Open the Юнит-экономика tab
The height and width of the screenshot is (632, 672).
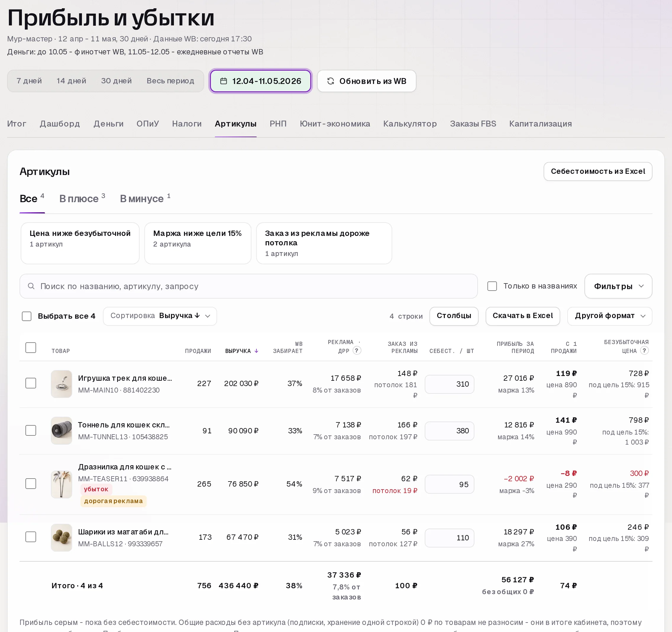coord(335,124)
